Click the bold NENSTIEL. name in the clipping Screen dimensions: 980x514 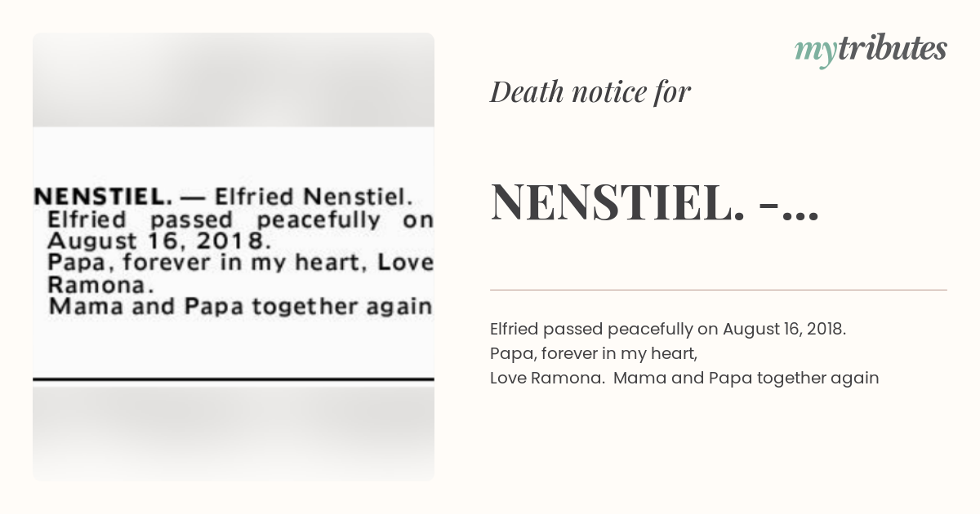[103, 197]
